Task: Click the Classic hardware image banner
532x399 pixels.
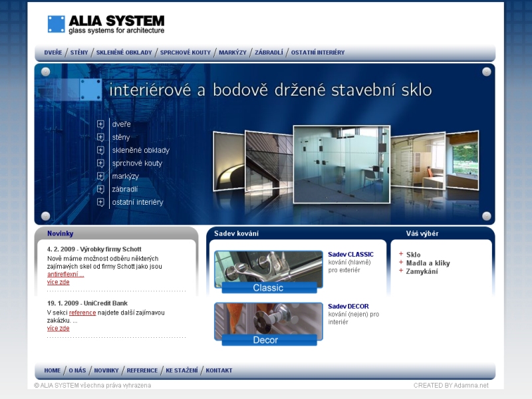Action: 269,272
